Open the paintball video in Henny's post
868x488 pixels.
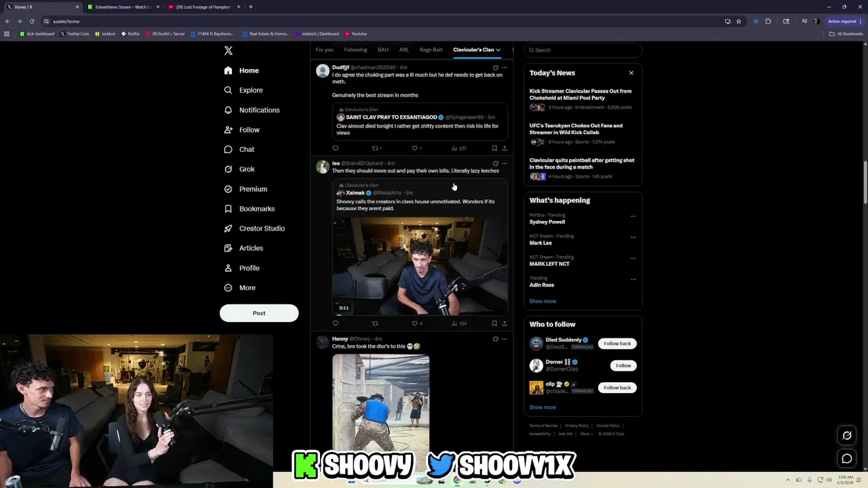pyautogui.click(x=380, y=403)
